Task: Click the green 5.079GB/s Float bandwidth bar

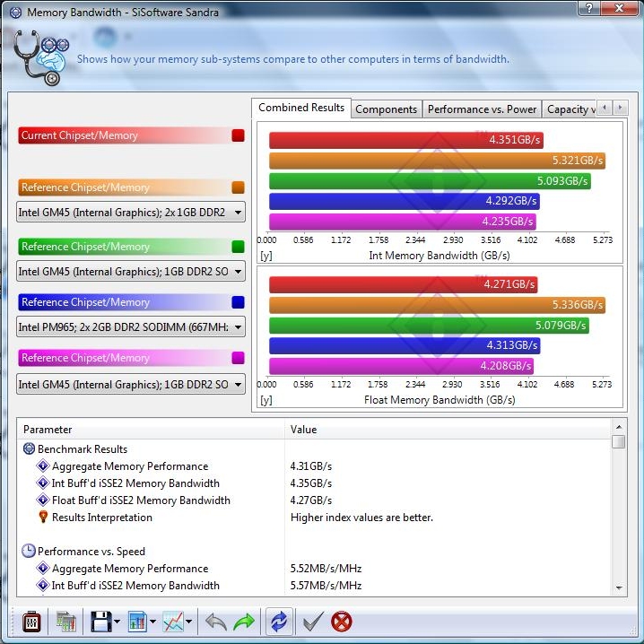Action: tap(430, 326)
